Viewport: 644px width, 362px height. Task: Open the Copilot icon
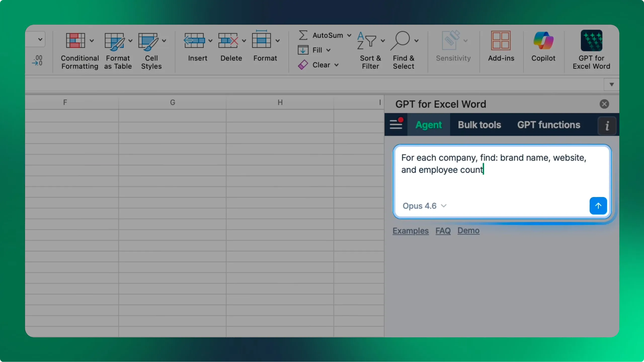coord(543,41)
